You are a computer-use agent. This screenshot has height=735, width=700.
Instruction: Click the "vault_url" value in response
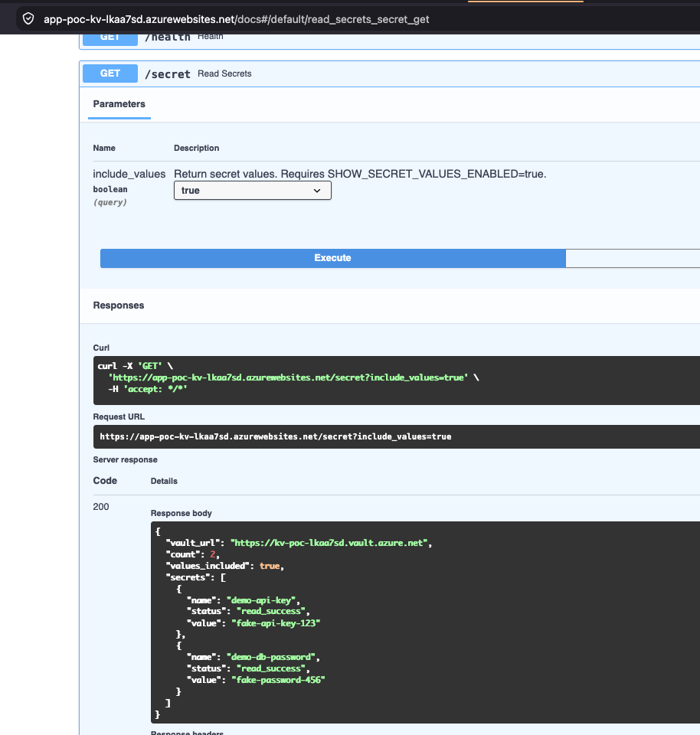point(329,543)
